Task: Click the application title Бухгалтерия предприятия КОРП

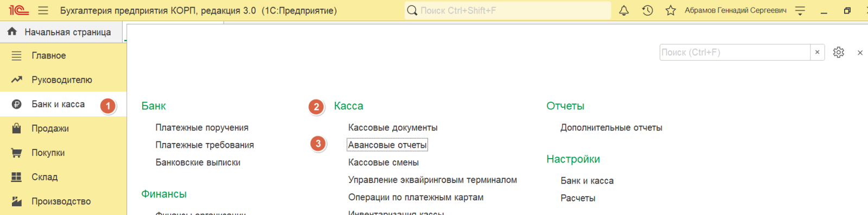Action: (x=199, y=10)
